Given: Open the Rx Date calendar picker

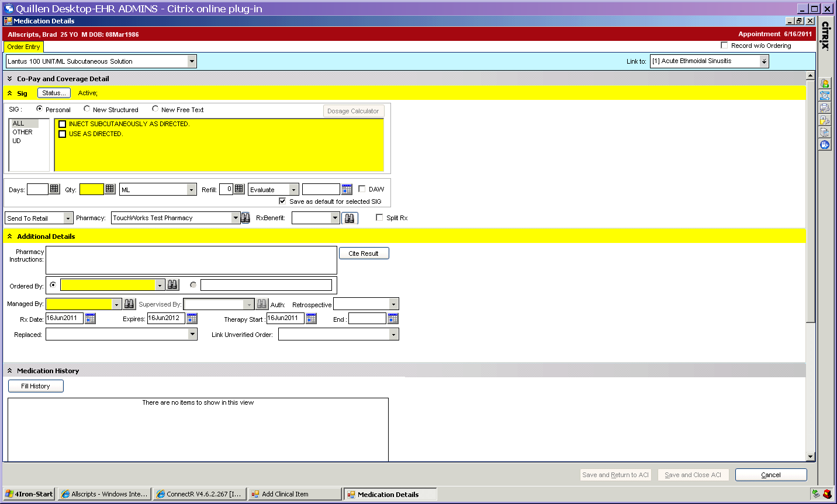Looking at the screenshot, I should [90, 318].
